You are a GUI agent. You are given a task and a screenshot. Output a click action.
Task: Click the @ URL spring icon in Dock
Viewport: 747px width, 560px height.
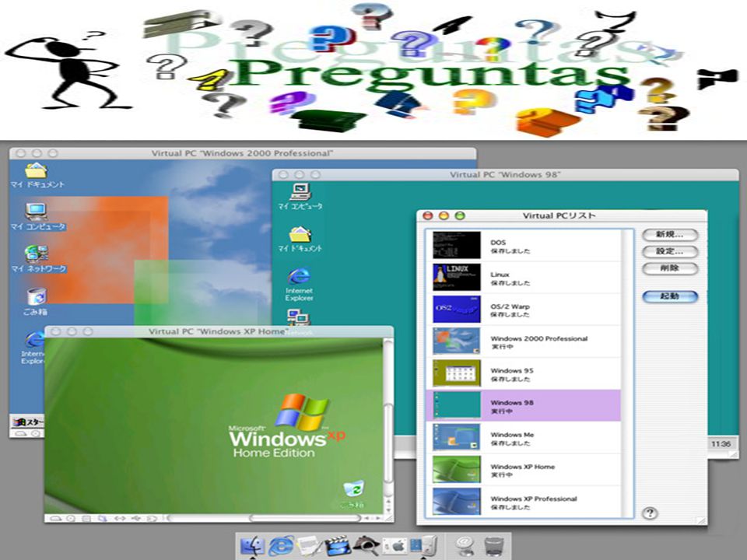click(x=465, y=544)
